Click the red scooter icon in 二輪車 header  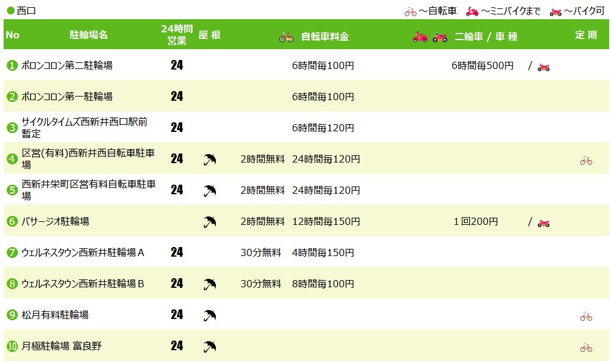pyautogui.click(x=420, y=37)
